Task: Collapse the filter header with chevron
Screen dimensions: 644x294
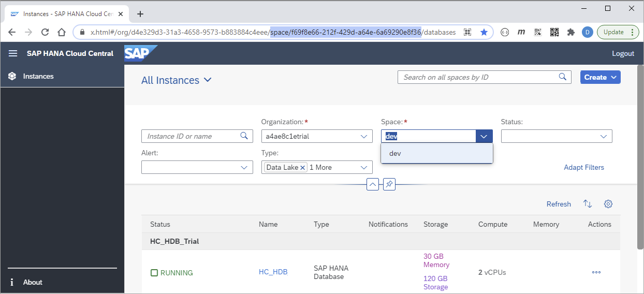Action: click(373, 184)
